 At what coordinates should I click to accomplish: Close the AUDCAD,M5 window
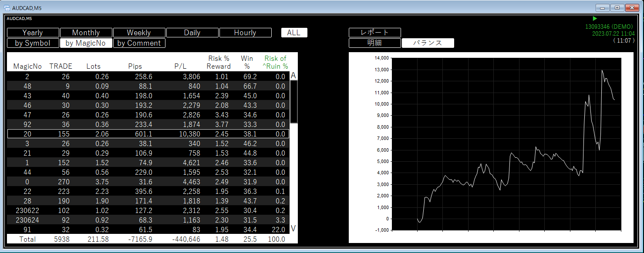632,7
